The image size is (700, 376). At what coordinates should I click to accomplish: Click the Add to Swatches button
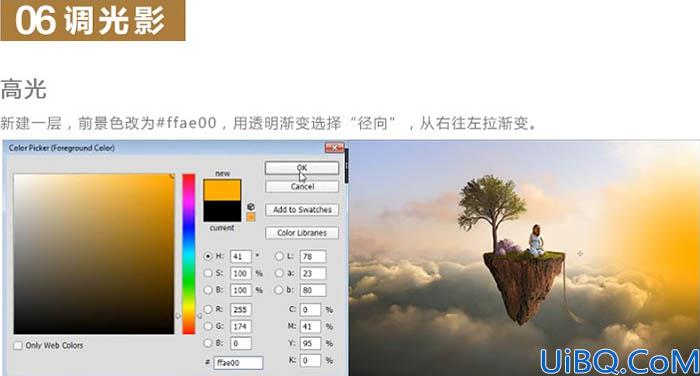[302, 210]
